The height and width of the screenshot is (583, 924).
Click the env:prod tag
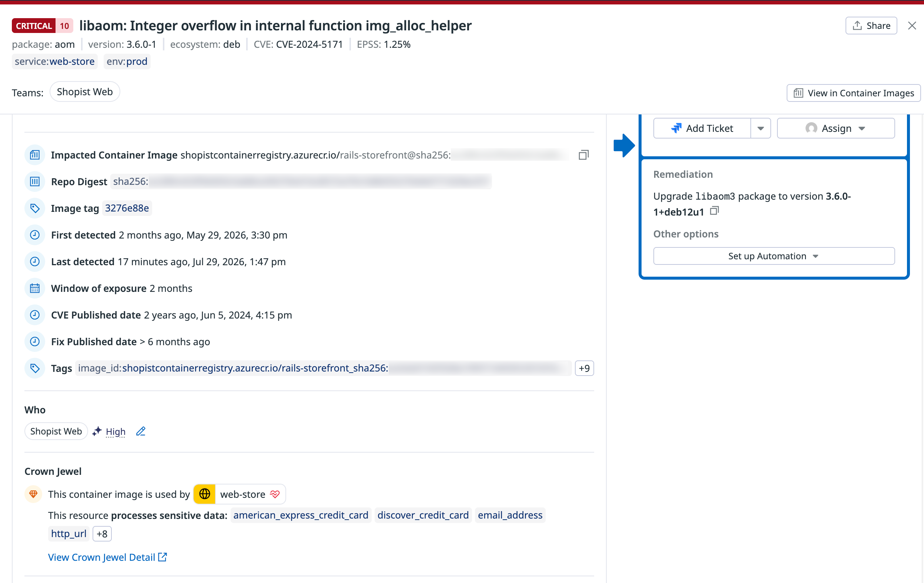click(x=127, y=61)
